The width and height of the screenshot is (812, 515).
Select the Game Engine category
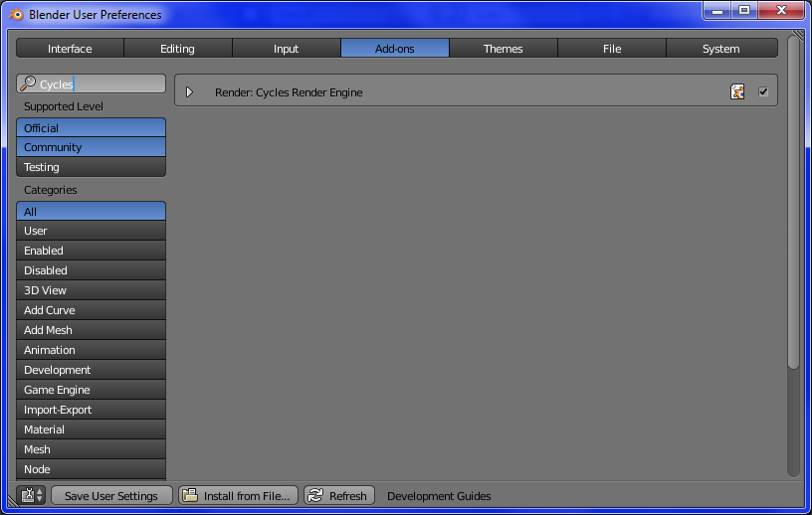tap(92, 390)
